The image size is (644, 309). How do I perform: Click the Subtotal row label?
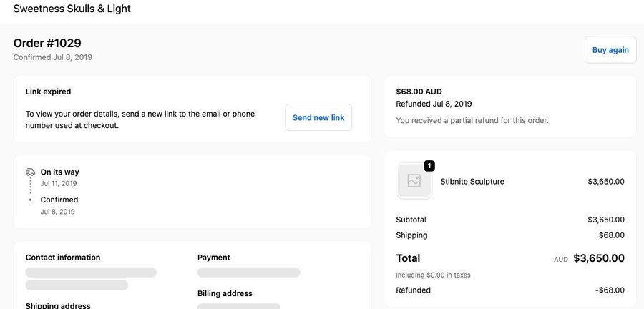click(x=411, y=220)
